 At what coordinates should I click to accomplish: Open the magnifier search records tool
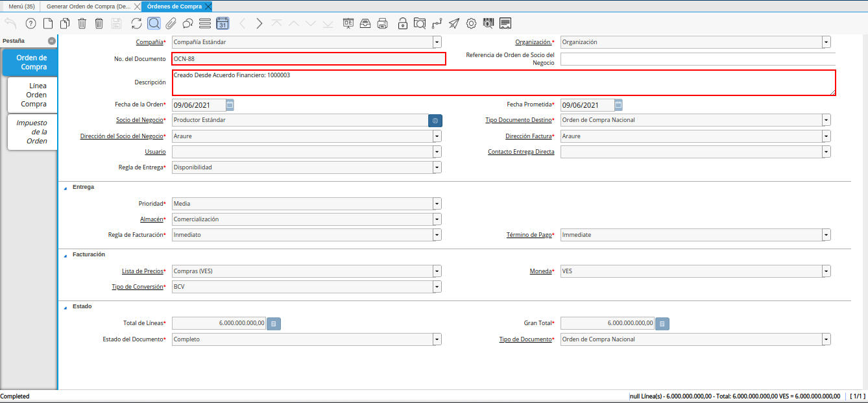154,23
